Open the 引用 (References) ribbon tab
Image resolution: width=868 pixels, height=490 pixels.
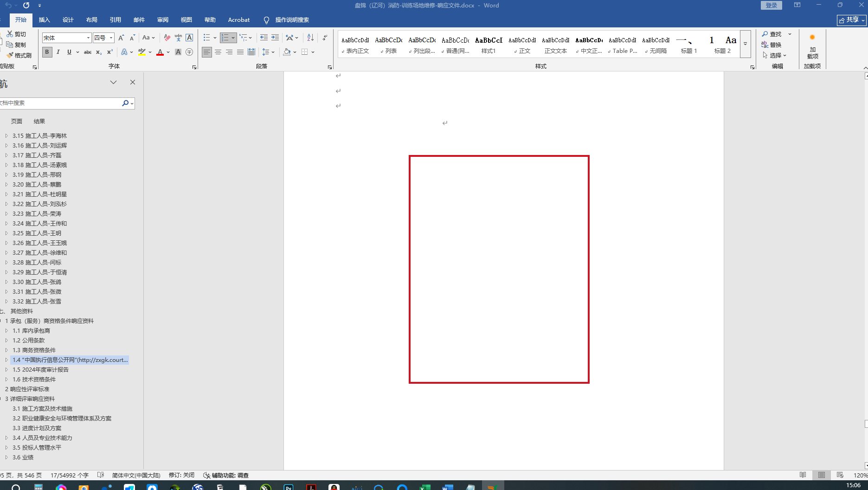(x=116, y=20)
